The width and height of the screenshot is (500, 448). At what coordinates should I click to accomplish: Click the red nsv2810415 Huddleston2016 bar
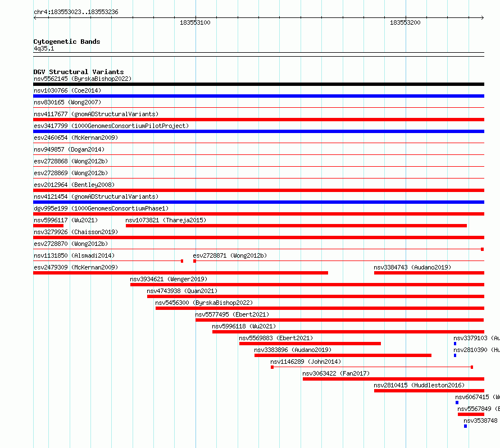click(429, 391)
